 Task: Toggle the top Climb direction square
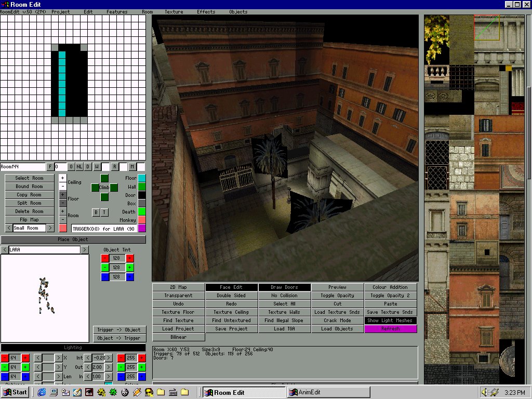coord(104,178)
